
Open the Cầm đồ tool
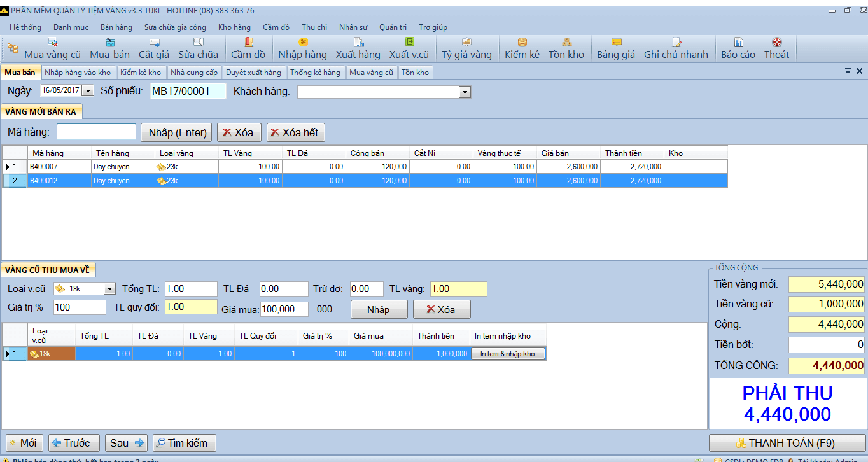pos(248,49)
